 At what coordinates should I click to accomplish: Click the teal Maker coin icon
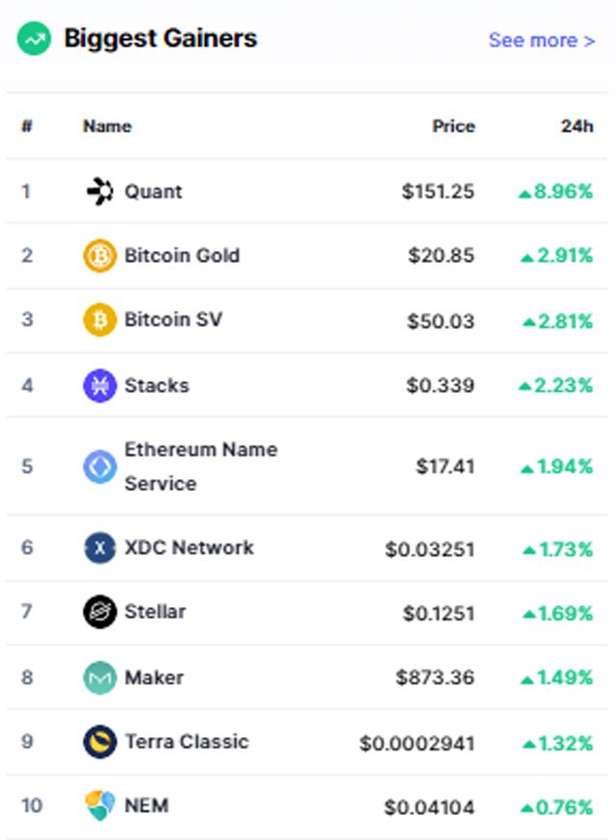click(x=100, y=677)
